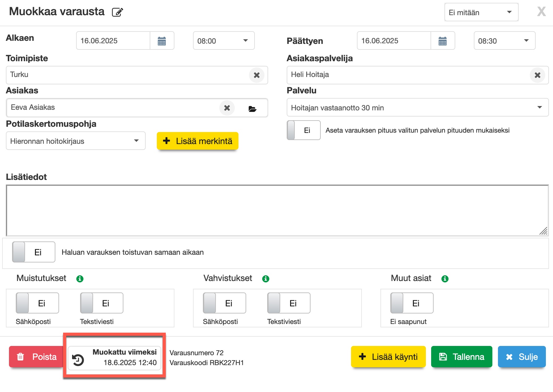Viewport: 553px width, 392px height.
Task: Click the yellow Lisää merkintä button
Action: point(198,141)
